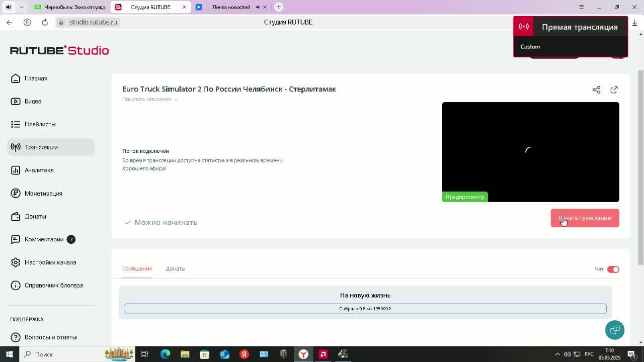
Task: Click the page vertical scrollbar
Action: [x=640, y=167]
